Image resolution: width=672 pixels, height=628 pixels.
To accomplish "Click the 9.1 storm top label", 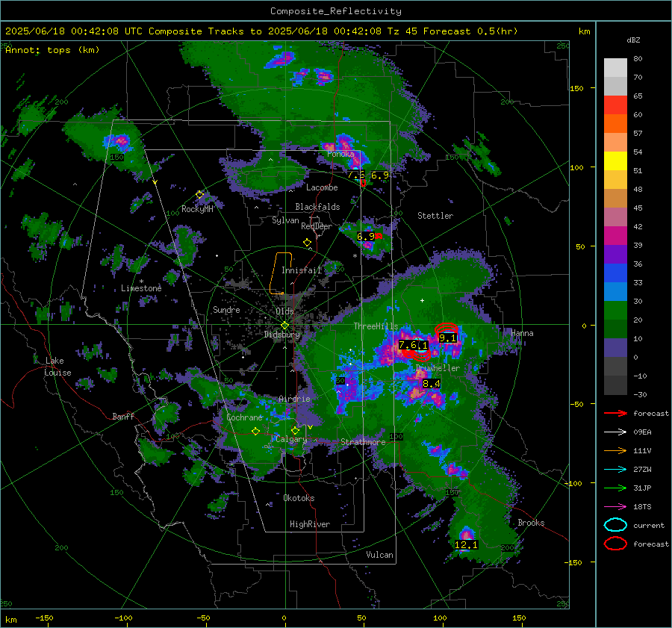I will pos(447,338).
